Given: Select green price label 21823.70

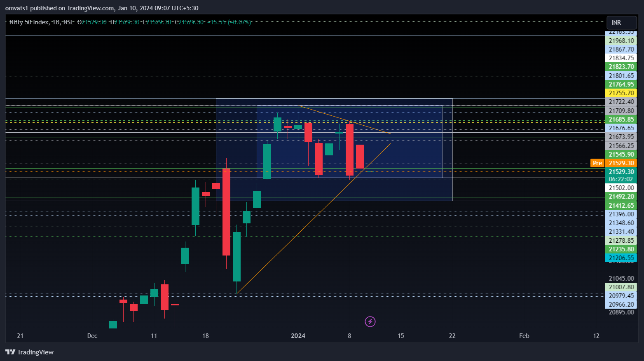Looking at the screenshot, I should tap(621, 67).
